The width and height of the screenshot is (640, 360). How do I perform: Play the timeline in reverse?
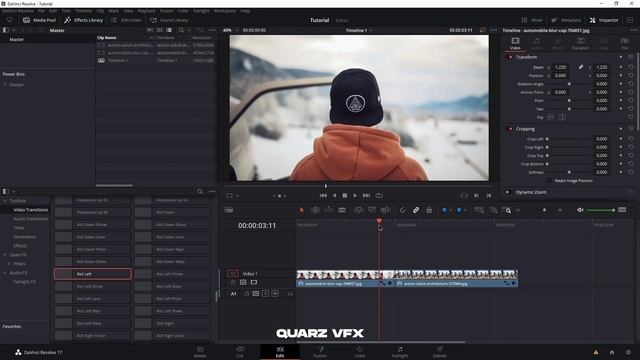tap(334, 196)
